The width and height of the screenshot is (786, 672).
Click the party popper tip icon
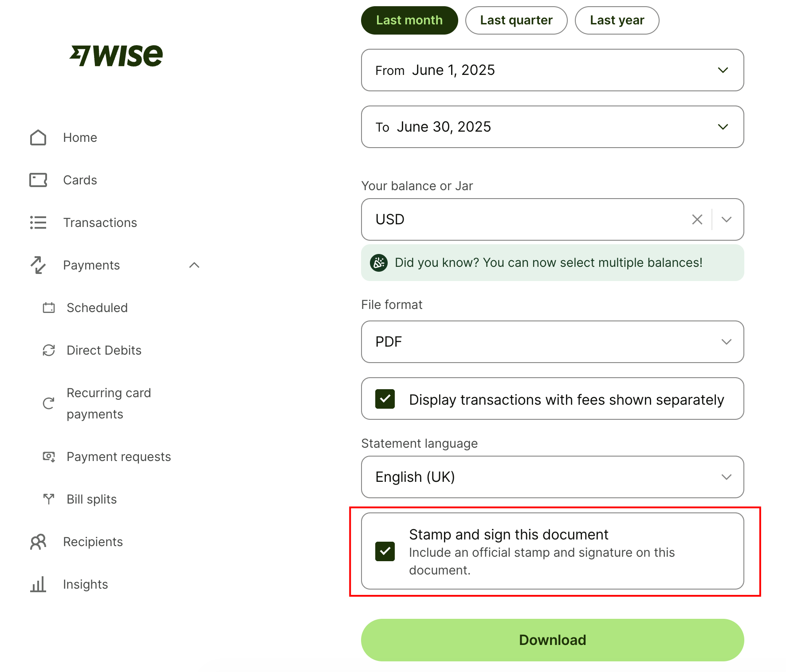(x=379, y=263)
